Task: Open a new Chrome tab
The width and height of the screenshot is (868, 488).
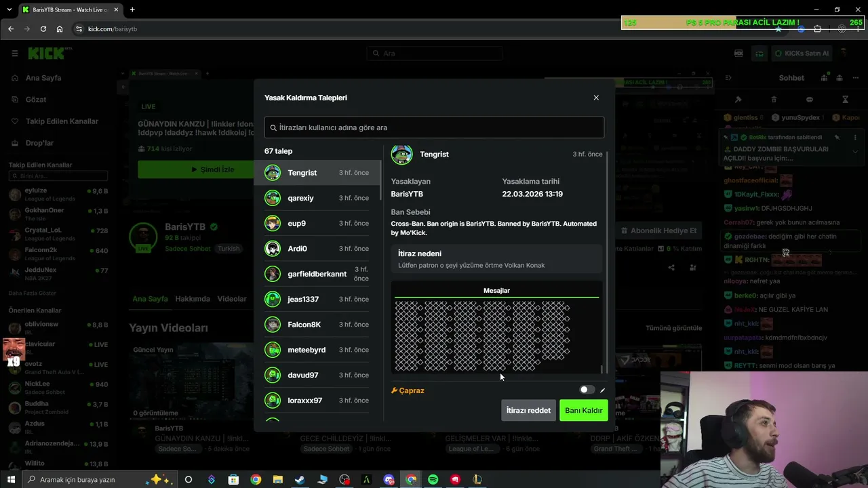Action: [132, 9]
